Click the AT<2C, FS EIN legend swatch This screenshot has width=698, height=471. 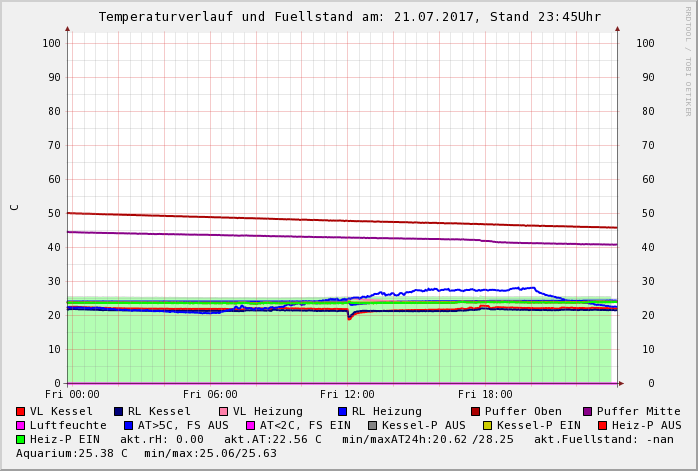(250, 426)
